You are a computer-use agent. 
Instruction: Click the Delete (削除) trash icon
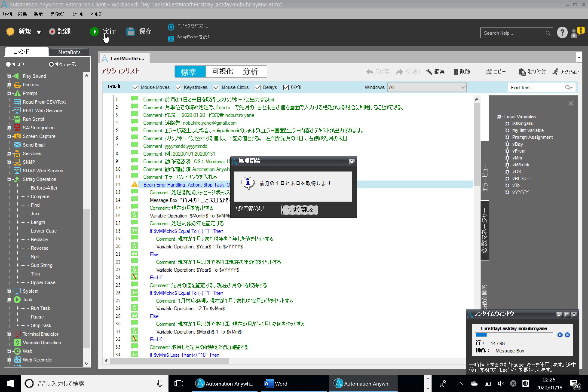click(456, 72)
